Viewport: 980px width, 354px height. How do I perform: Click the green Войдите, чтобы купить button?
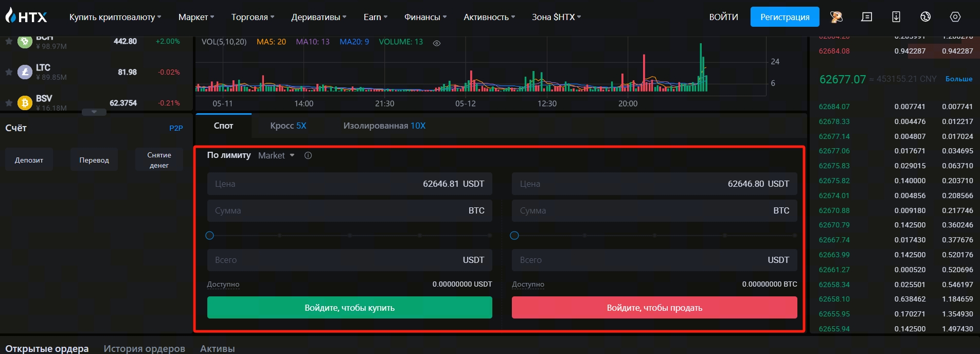(x=349, y=308)
